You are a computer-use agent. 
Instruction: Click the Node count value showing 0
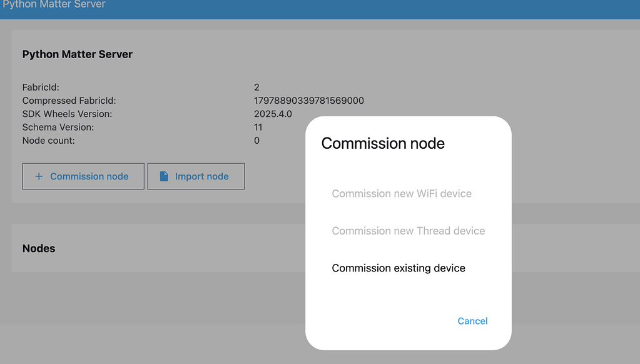tap(257, 140)
